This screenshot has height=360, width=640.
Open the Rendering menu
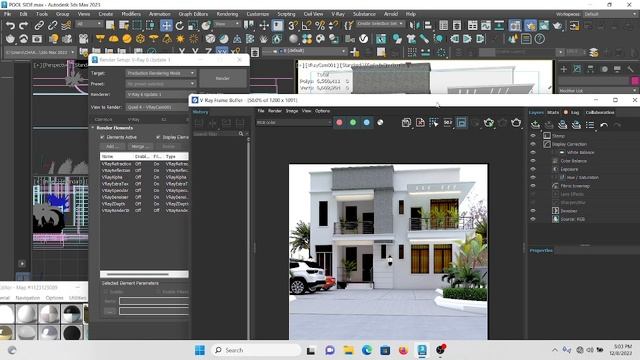pos(227,14)
